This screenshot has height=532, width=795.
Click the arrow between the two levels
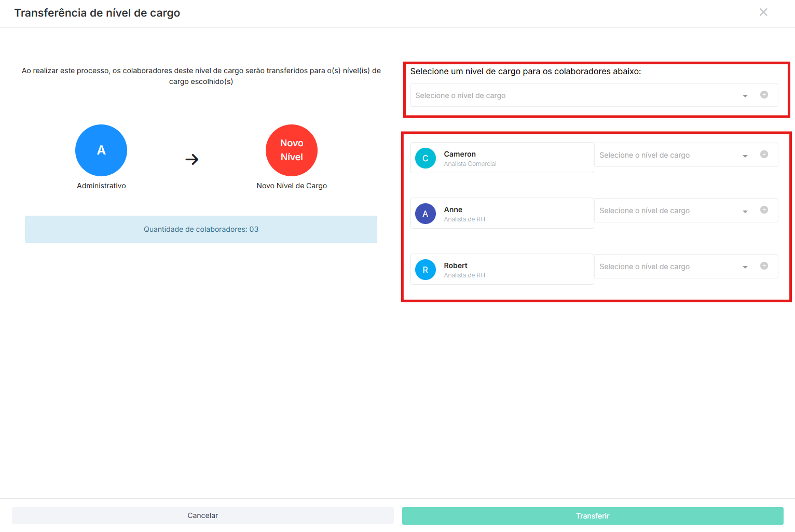click(192, 159)
